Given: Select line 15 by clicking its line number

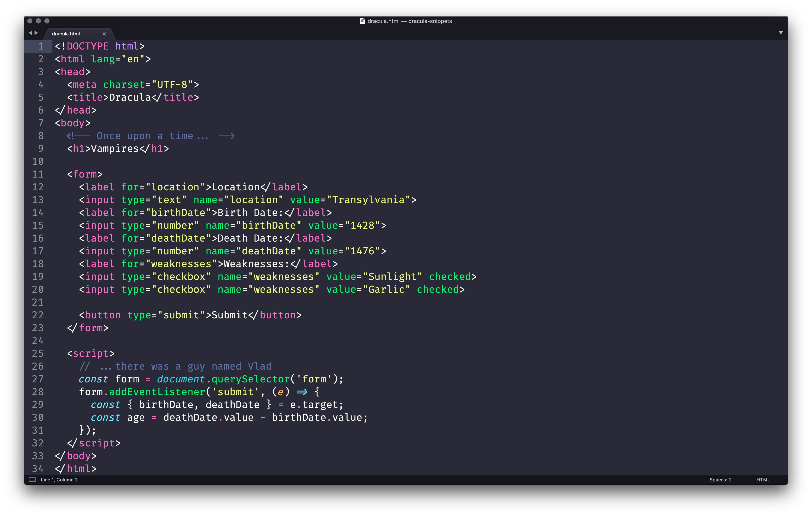Looking at the screenshot, I should (x=38, y=225).
